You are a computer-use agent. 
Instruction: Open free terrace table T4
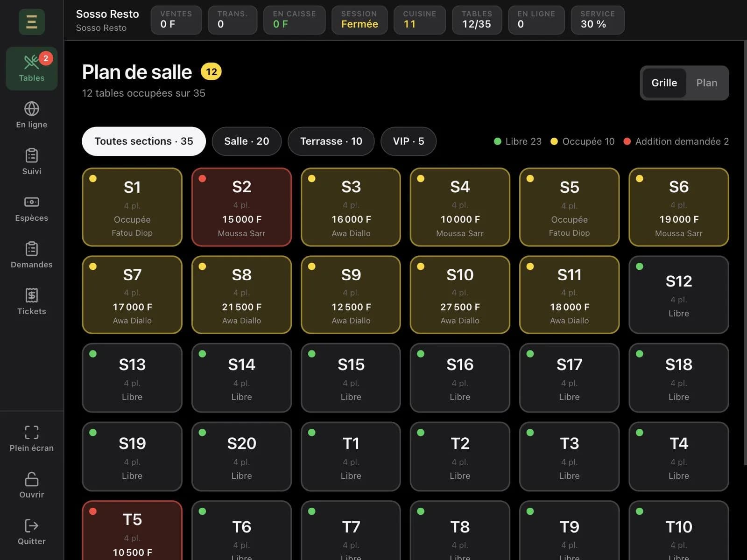click(x=679, y=456)
